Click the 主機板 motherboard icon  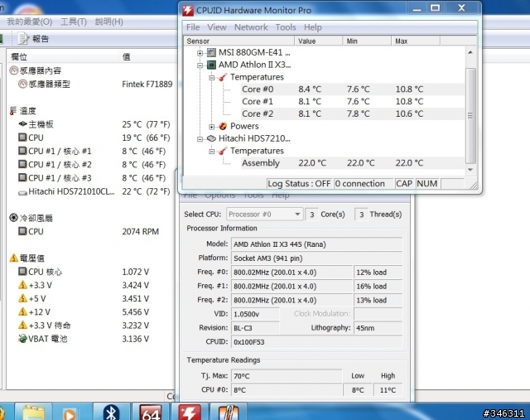22,124
